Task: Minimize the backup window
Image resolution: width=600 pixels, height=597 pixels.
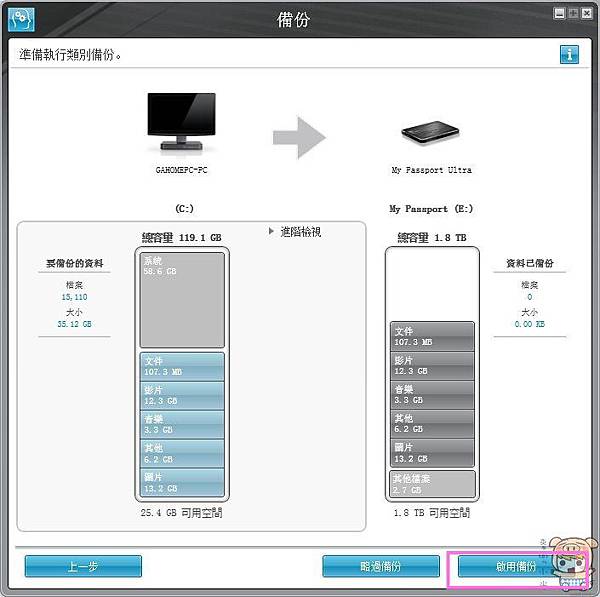Action: coord(559,13)
